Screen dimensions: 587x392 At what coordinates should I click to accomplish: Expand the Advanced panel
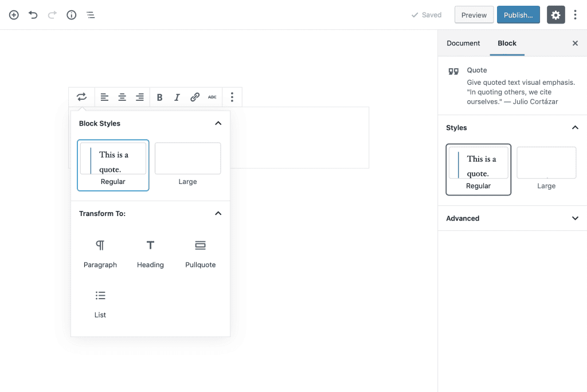[x=512, y=218]
